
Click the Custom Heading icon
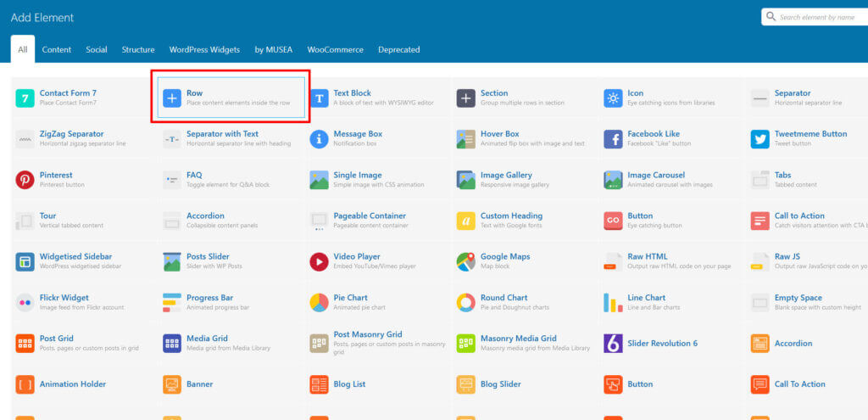(x=465, y=221)
